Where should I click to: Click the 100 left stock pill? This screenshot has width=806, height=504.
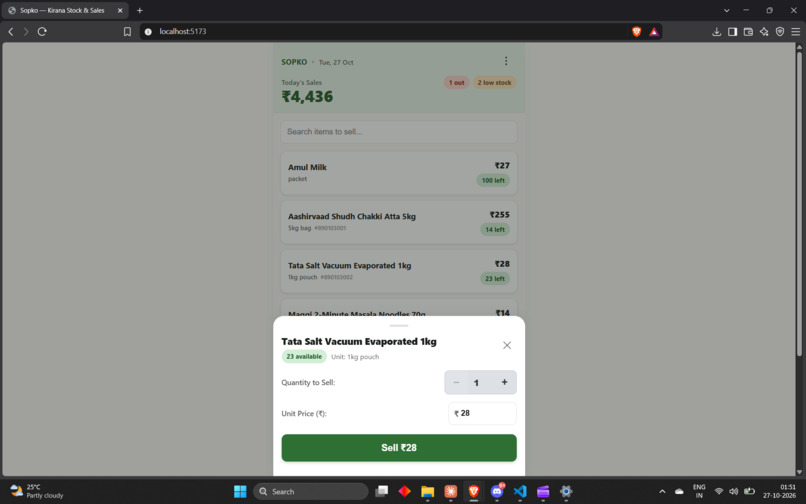click(493, 181)
